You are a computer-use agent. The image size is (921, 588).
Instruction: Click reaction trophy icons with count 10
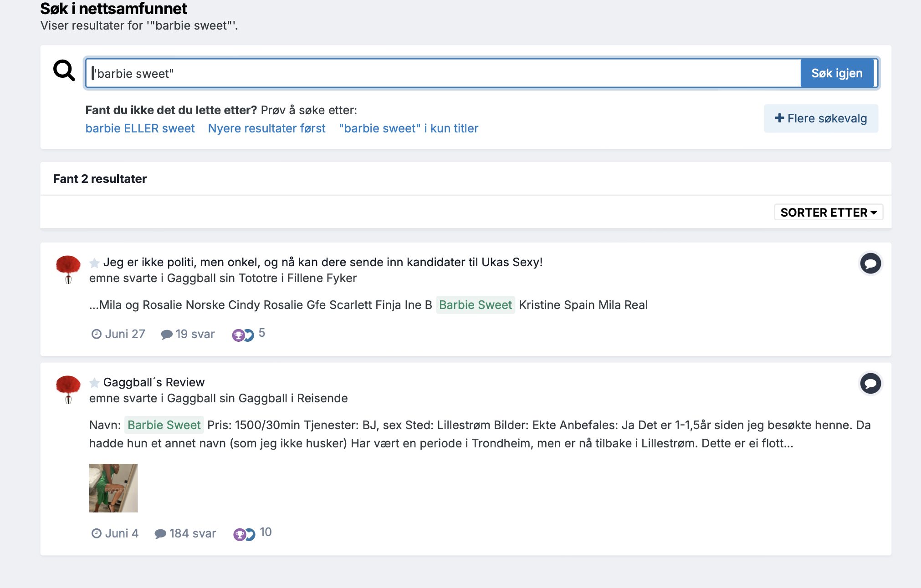[252, 533]
